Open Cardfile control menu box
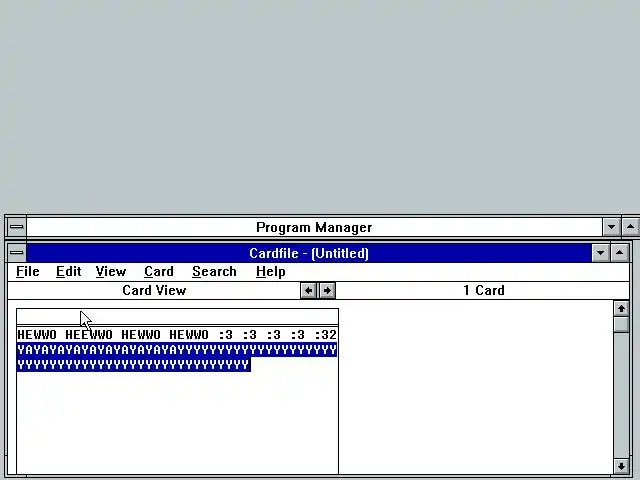Viewport: 640px width, 480px height. click(17, 253)
